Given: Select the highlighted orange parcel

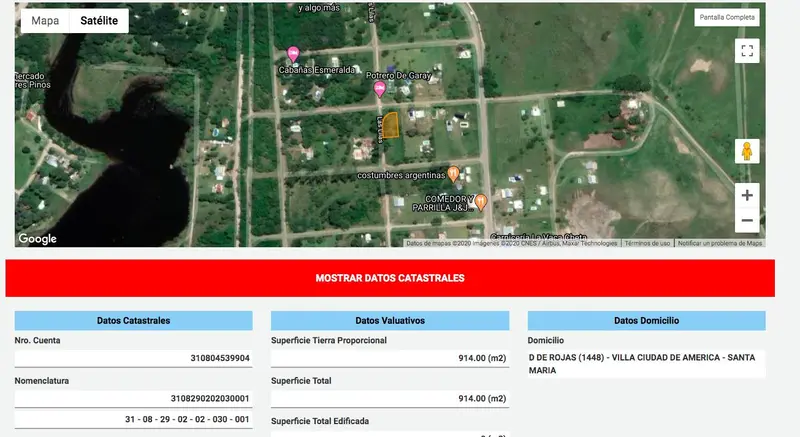Looking at the screenshot, I should pos(390,125).
